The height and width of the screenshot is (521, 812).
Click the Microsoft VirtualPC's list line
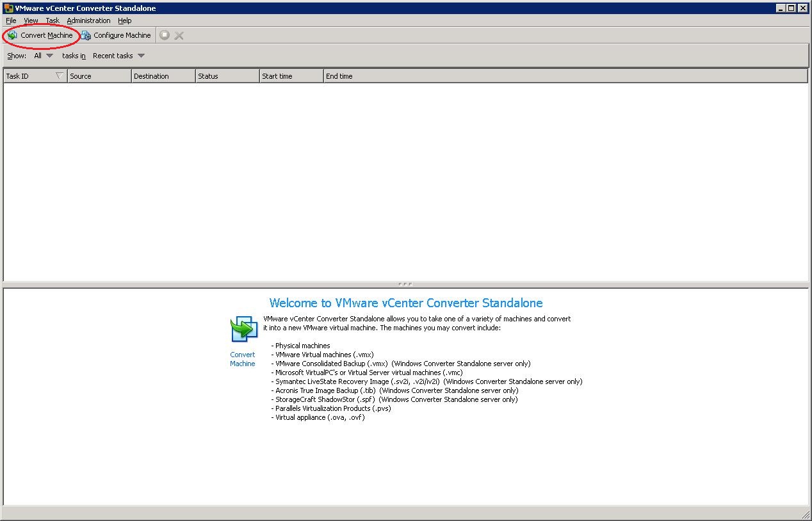click(366, 373)
